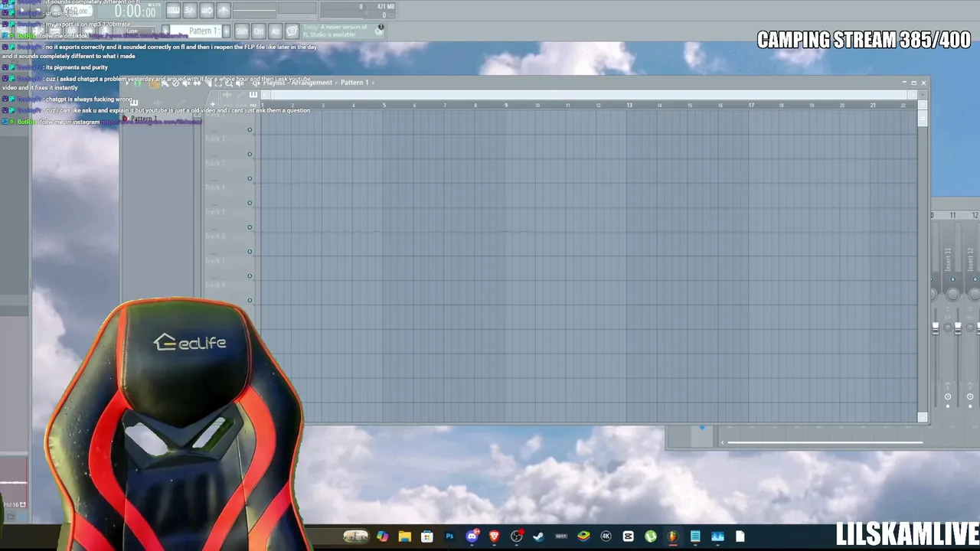Click the piano icon above the pattern picker

pyautogui.click(x=134, y=102)
